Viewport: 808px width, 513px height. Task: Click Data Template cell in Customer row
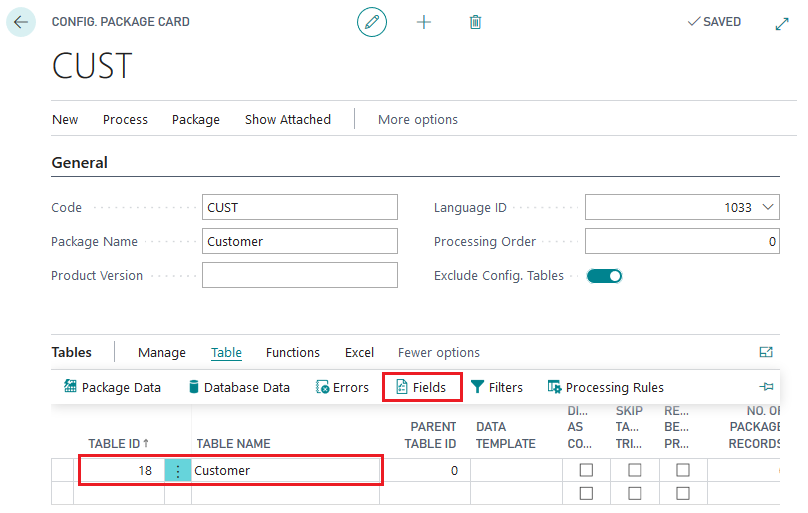coord(516,471)
